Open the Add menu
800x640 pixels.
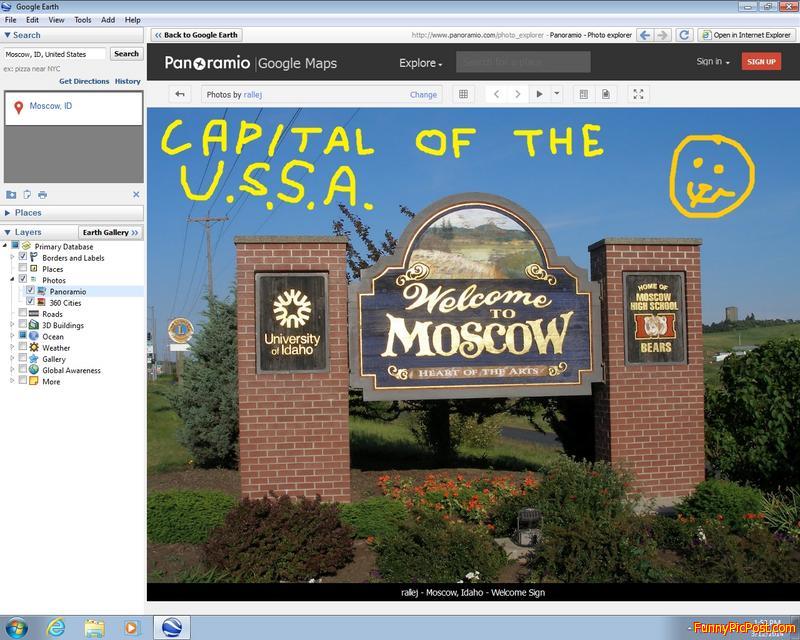[108, 20]
